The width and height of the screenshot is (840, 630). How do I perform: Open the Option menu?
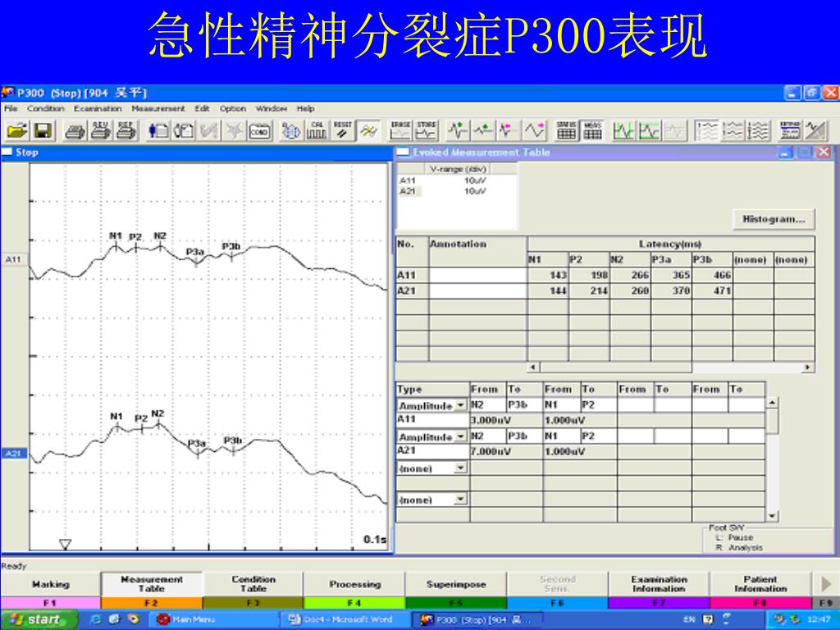pos(232,109)
